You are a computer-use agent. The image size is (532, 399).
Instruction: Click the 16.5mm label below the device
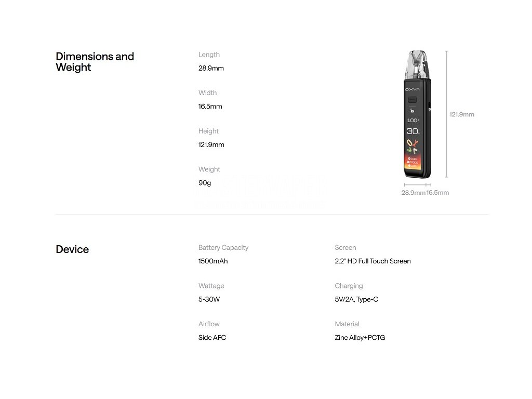(437, 193)
